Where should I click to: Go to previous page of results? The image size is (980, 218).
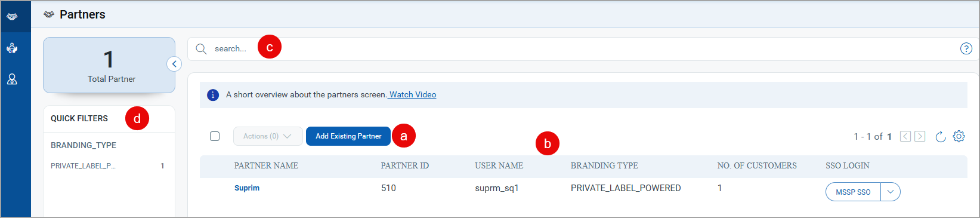tap(905, 136)
